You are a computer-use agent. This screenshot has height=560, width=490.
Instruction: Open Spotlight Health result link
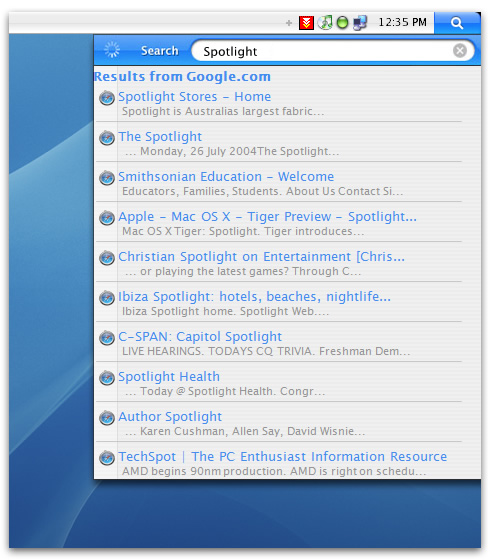click(x=169, y=377)
